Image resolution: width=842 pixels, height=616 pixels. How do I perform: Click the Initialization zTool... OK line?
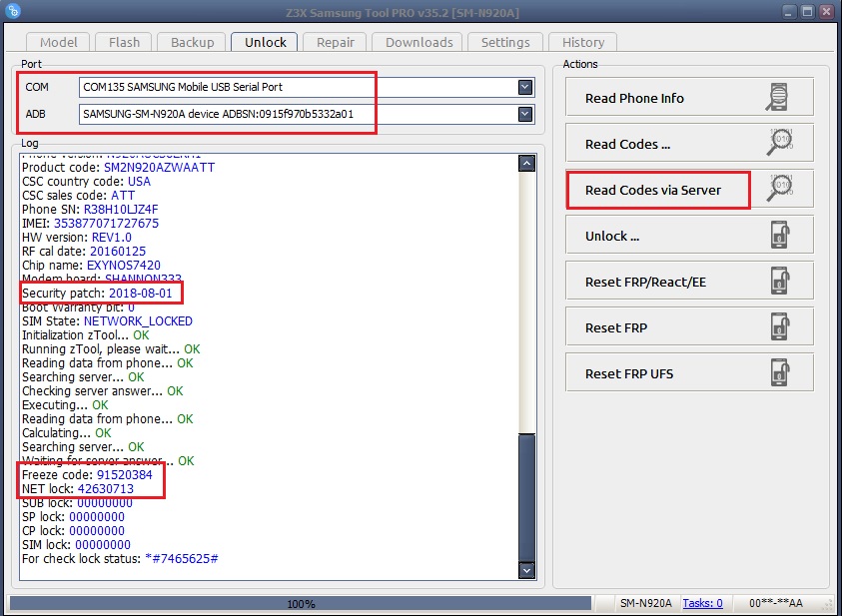click(x=85, y=335)
